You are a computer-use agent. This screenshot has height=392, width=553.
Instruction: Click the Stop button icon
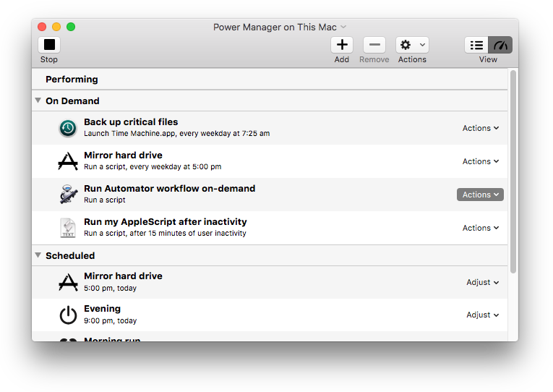pyautogui.click(x=49, y=45)
